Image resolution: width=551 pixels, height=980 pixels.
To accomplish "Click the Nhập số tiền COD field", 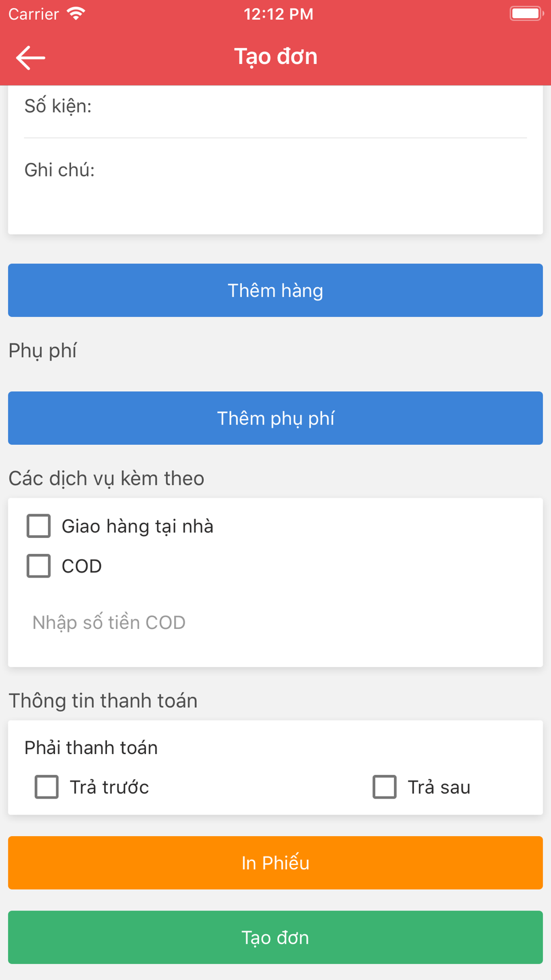I will (x=275, y=622).
